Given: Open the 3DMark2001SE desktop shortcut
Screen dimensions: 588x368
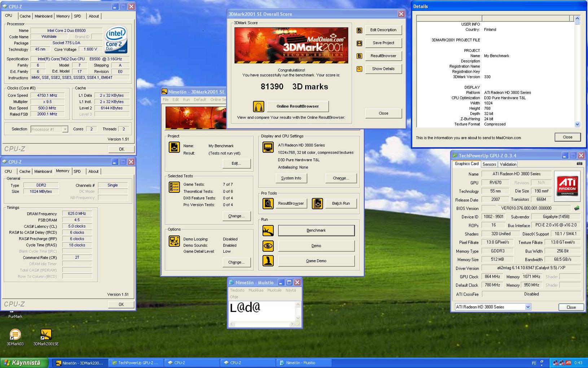Looking at the screenshot, I should 46,337.
